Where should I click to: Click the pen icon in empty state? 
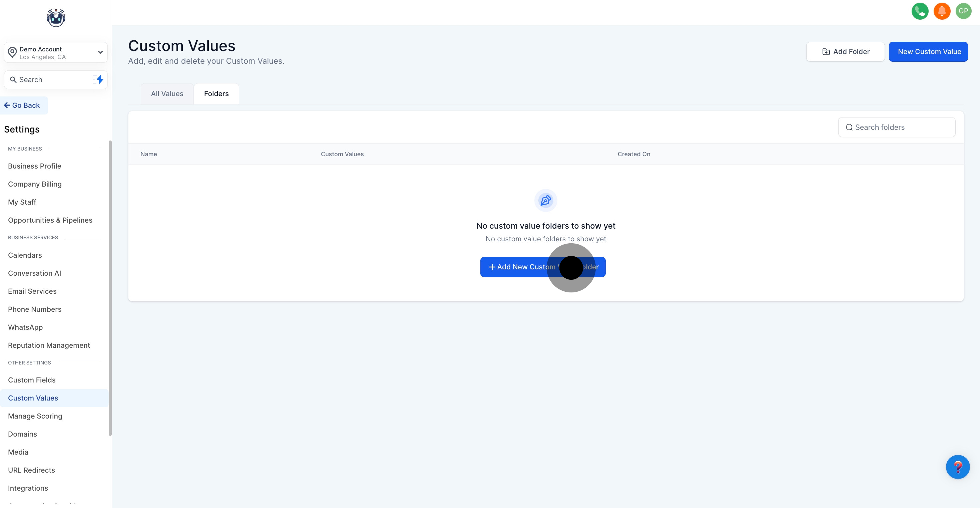pyautogui.click(x=546, y=200)
